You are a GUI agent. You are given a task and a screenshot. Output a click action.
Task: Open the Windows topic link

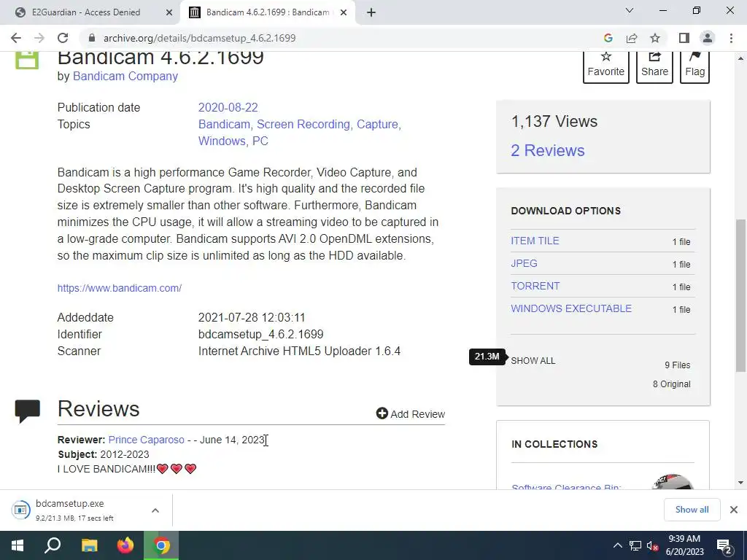(222, 141)
